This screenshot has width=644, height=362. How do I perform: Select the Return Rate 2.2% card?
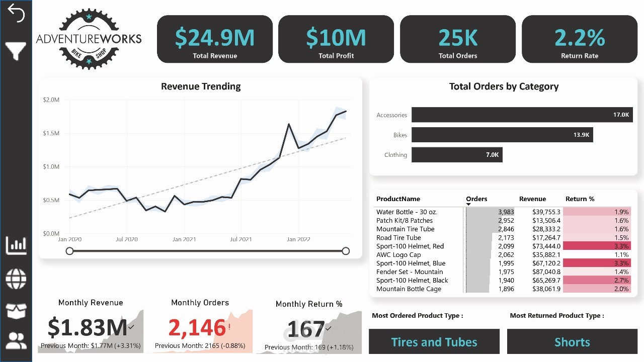[580, 39]
